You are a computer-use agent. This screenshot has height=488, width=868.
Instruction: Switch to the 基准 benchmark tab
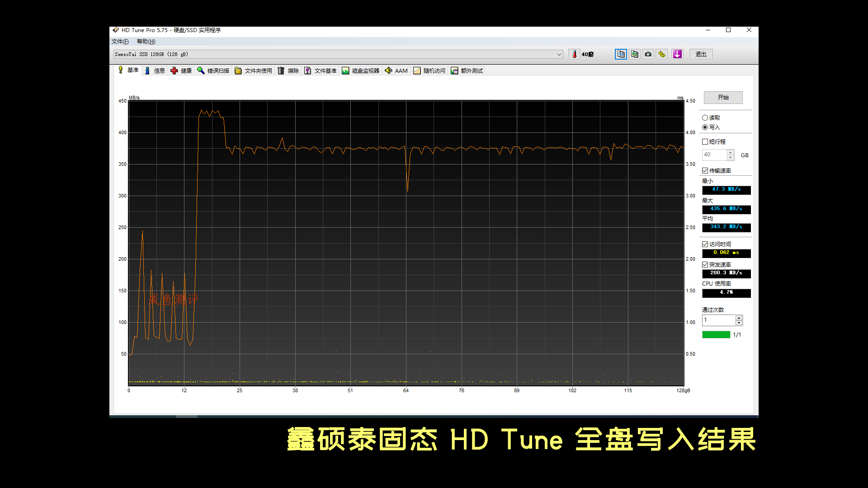128,70
